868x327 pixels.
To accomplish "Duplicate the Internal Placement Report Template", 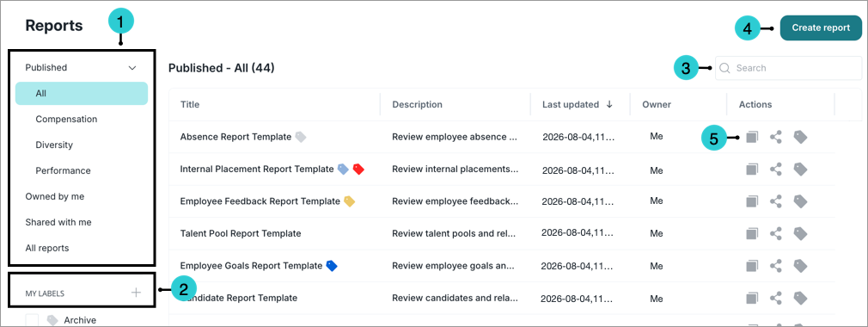I will 751,169.
